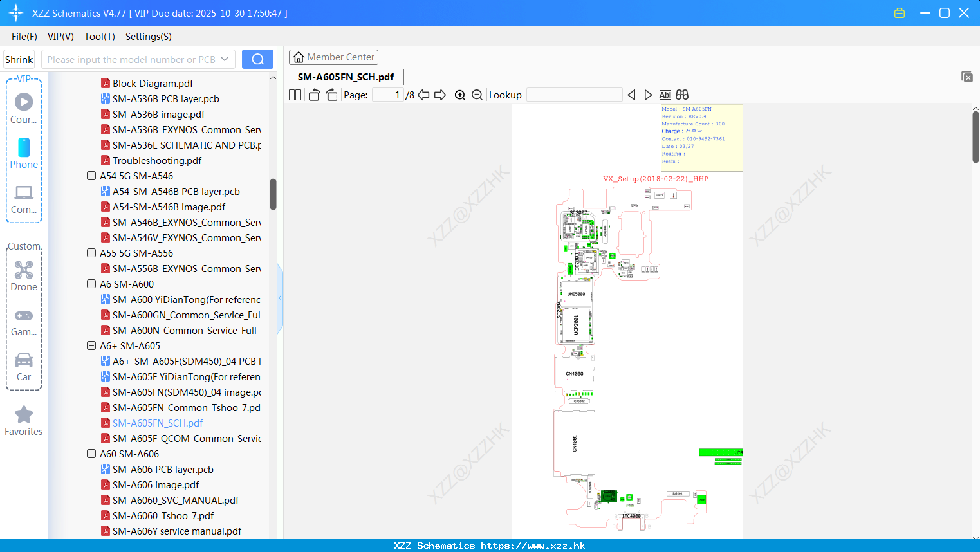Open the Game console sidebar category
This screenshot has width=980, height=552.
click(24, 322)
